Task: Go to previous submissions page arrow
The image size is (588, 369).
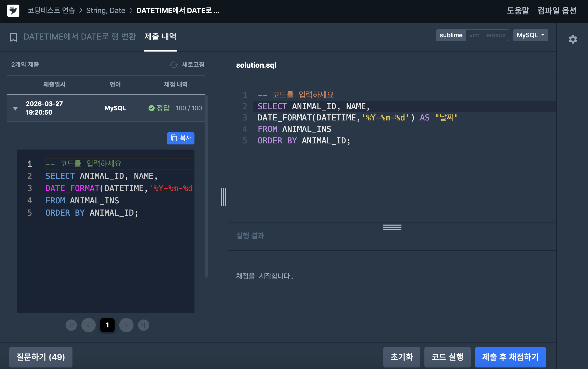Action: (89, 325)
